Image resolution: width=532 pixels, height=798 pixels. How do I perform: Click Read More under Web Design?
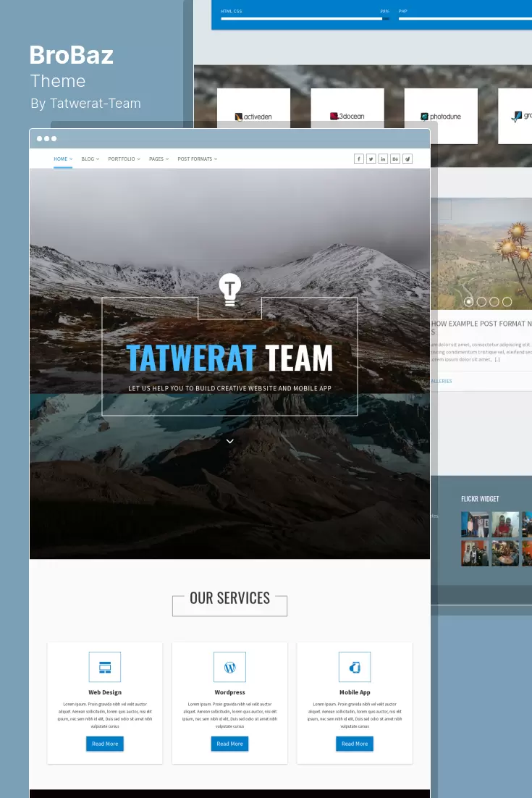point(105,744)
